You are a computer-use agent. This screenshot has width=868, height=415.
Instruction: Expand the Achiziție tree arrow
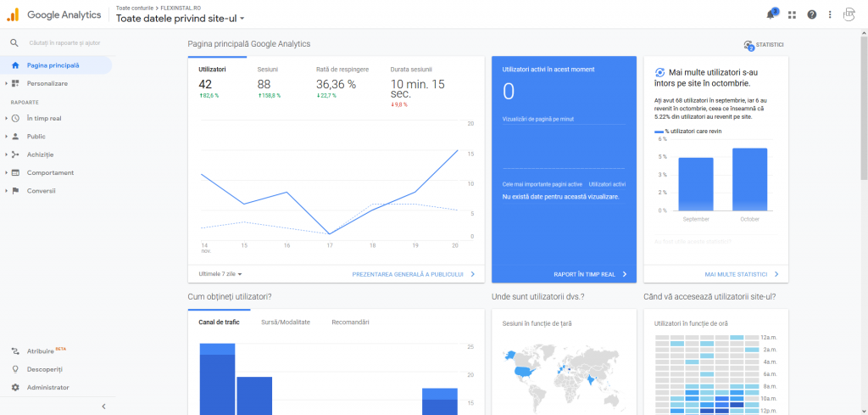(x=7, y=154)
